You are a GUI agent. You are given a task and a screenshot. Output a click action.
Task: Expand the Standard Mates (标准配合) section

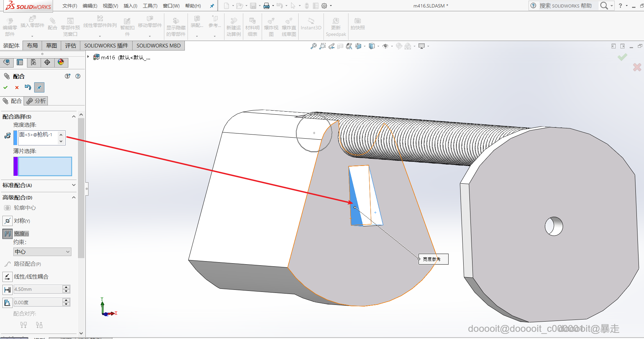click(73, 185)
